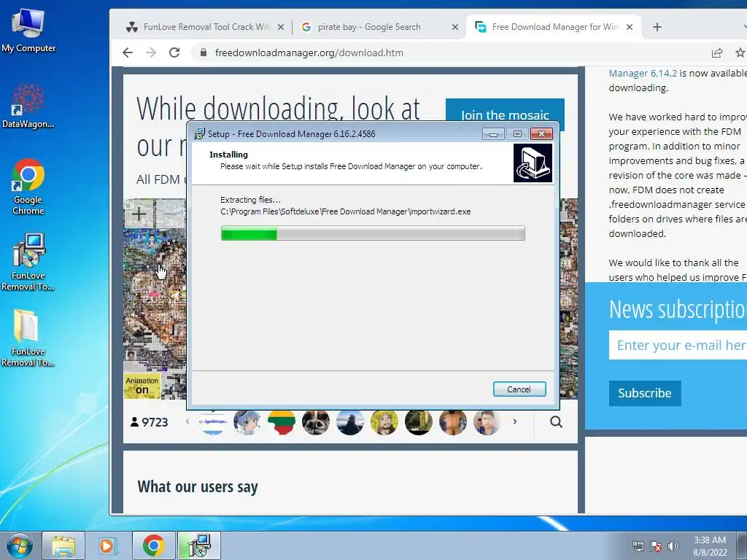The image size is (747, 560).
Task: Open Windows Explorer from the taskbar
Action: point(63,545)
